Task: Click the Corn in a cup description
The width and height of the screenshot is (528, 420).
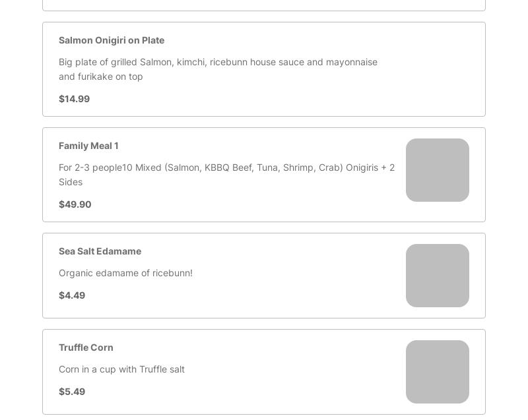Action: [x=121, y=369]
